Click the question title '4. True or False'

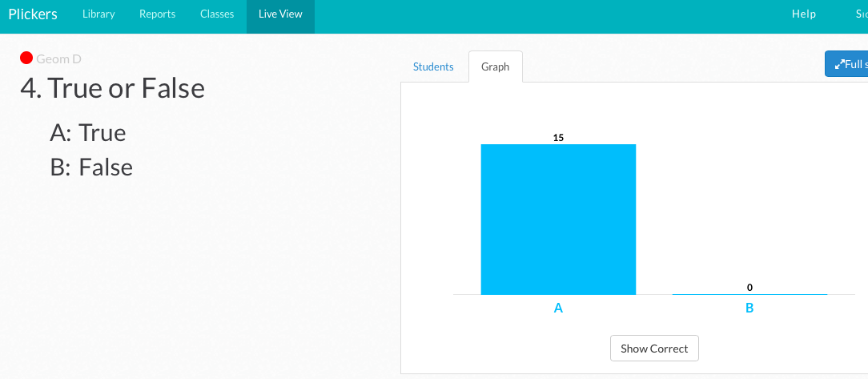click(112, 88)
